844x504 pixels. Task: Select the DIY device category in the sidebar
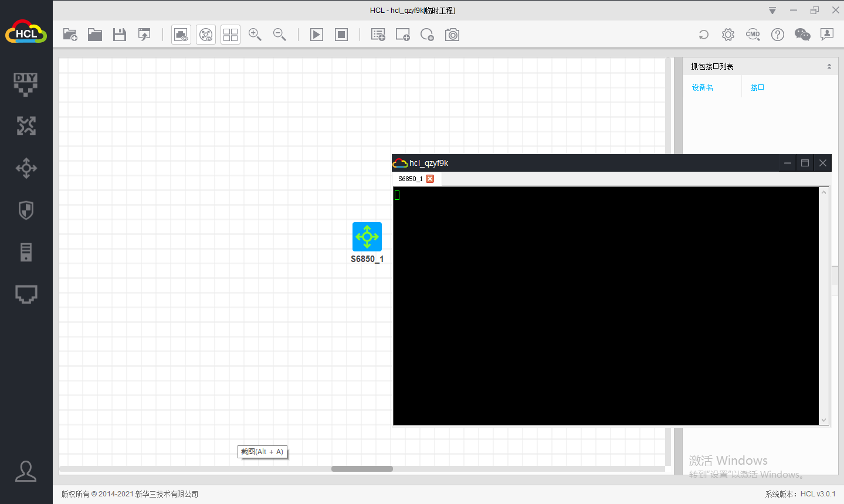point(26,84)
